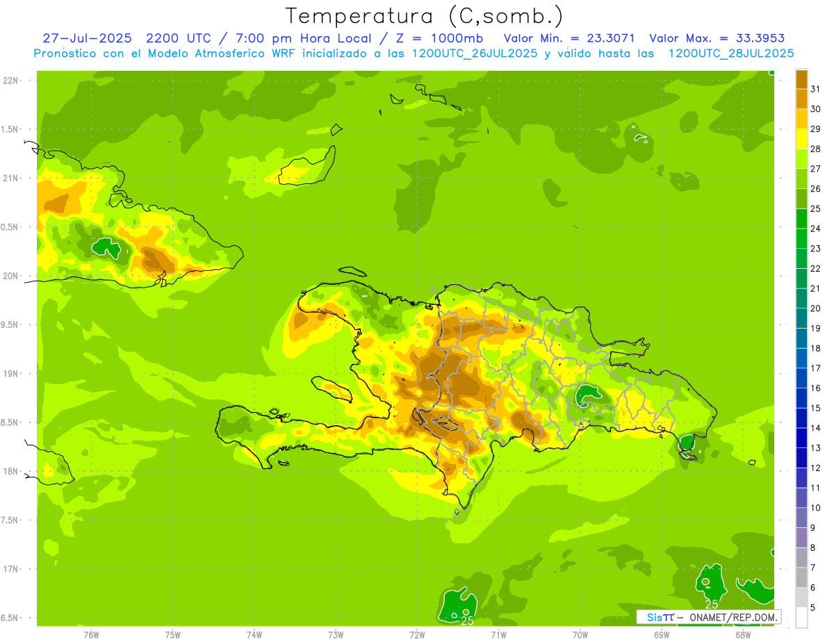Click the longitude label "73W"
834x644 pixels.
click(336, 635)
